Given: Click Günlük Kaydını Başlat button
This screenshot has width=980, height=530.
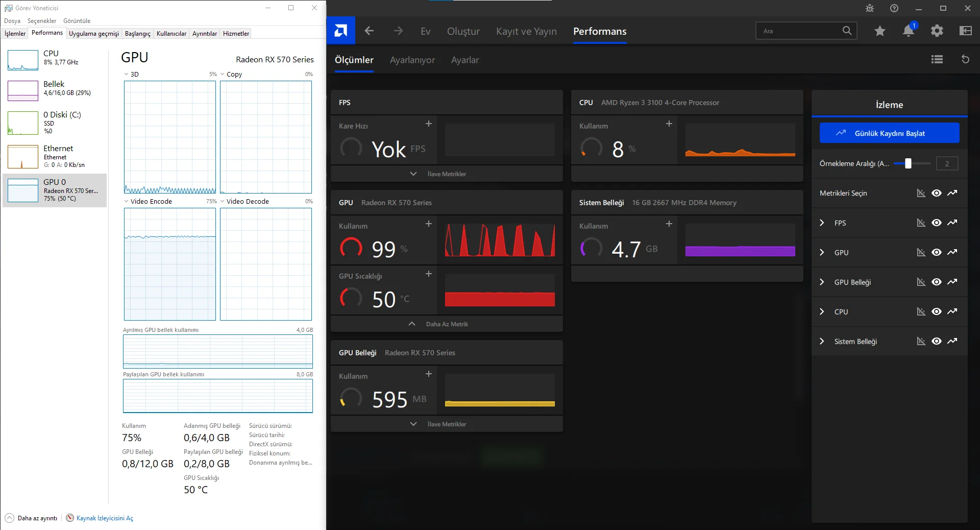Looking at the screenshot, I should pos(889,133).
